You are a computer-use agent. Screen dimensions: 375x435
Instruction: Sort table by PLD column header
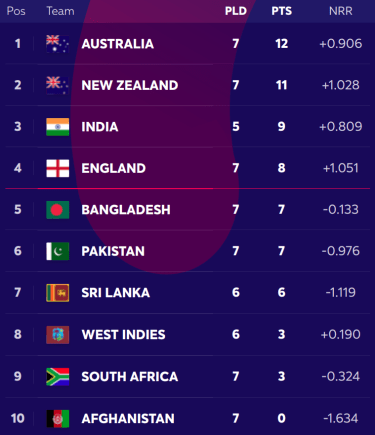(x=236, y=11)
